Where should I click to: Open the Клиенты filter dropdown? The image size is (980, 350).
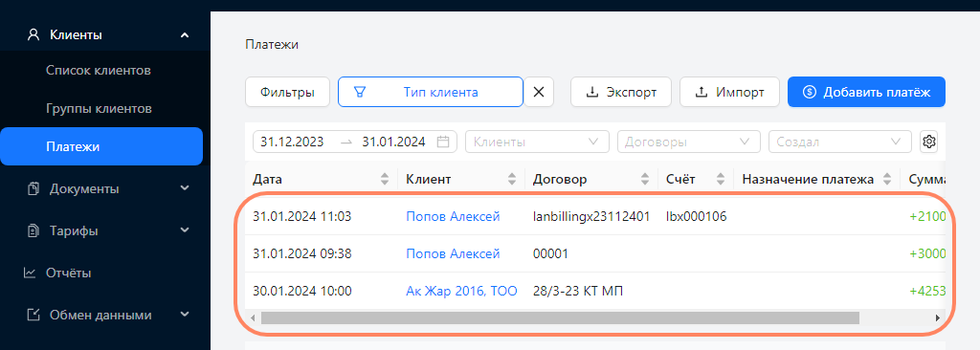[538, 142]
